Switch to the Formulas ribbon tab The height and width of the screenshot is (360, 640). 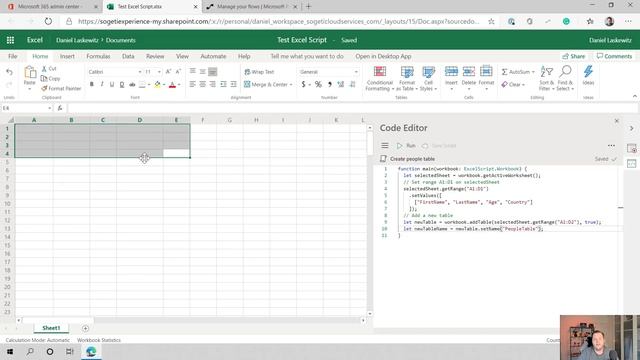[98, 56]
